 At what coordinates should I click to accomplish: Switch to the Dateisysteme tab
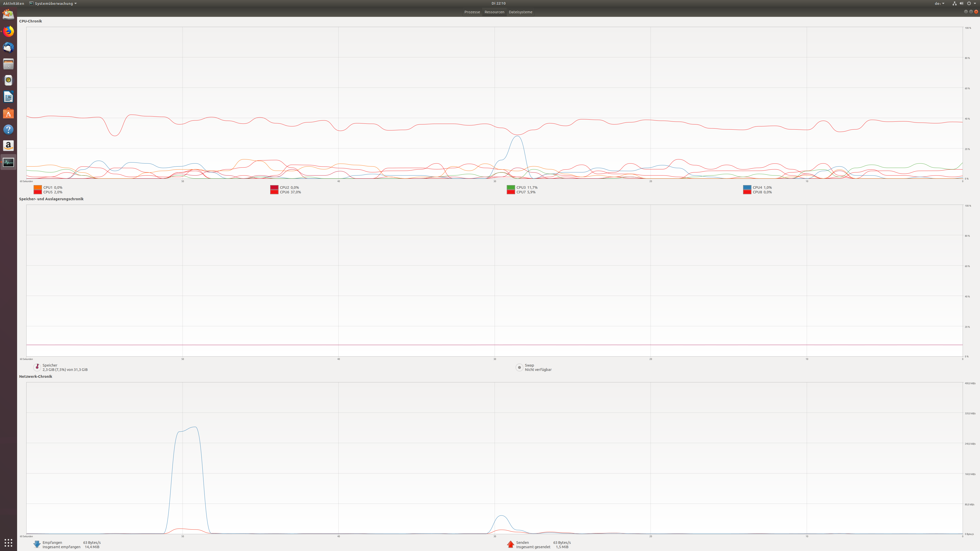[520, 12]
